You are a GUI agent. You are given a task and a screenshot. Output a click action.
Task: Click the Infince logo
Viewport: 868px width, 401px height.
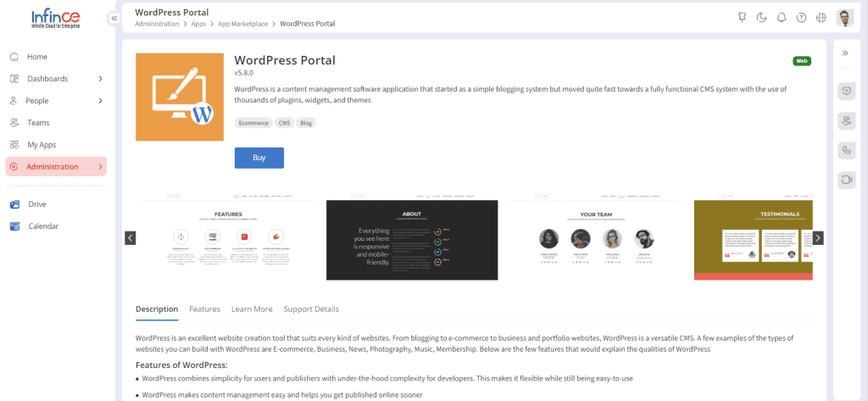click(x=56, y=19)
